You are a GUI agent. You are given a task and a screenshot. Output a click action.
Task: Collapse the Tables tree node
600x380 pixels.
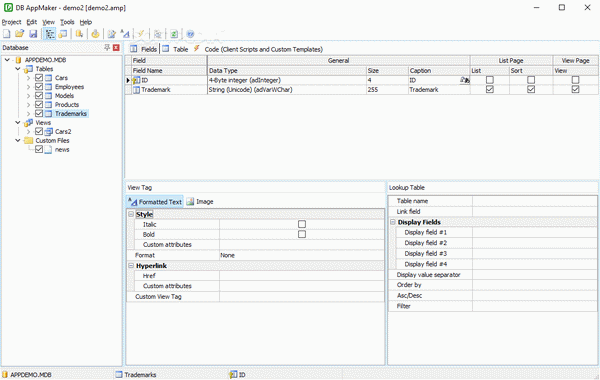(18, 69)
